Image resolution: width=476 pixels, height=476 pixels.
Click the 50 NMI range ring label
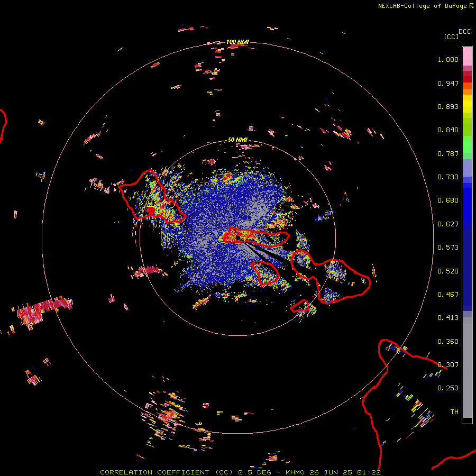pos(237,140)
